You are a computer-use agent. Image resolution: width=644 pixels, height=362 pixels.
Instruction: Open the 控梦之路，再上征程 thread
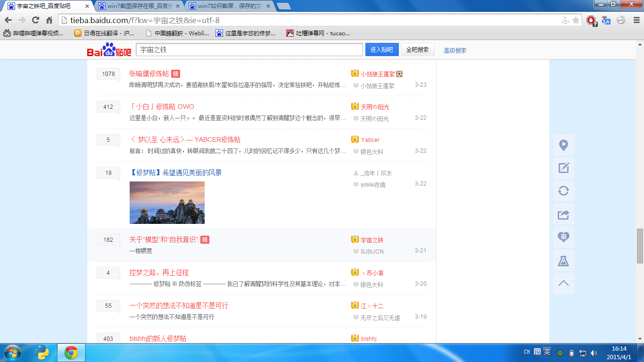tap(159, 273)
